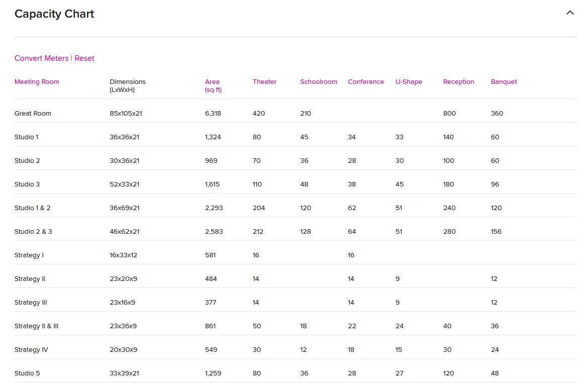Click Great Room theater capacity 420
Viewport: 588px width, 383px height.
pyautogui.click(x=259, y=113)
